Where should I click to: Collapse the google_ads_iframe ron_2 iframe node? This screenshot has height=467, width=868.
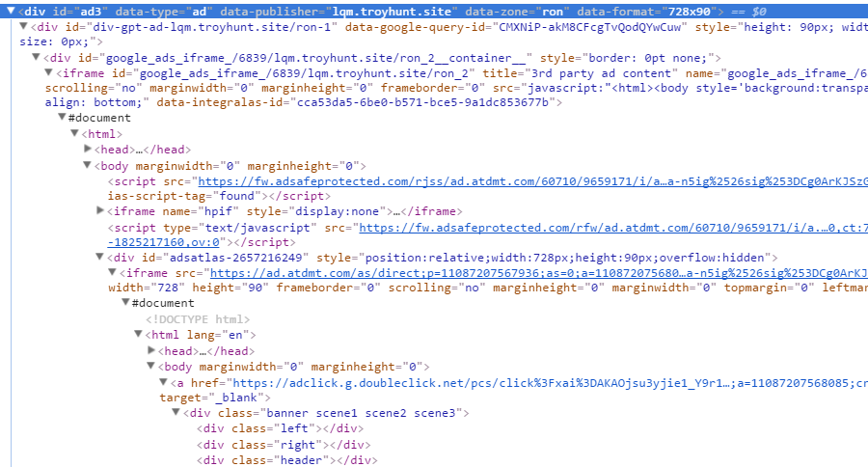click(x=49, y=72)
